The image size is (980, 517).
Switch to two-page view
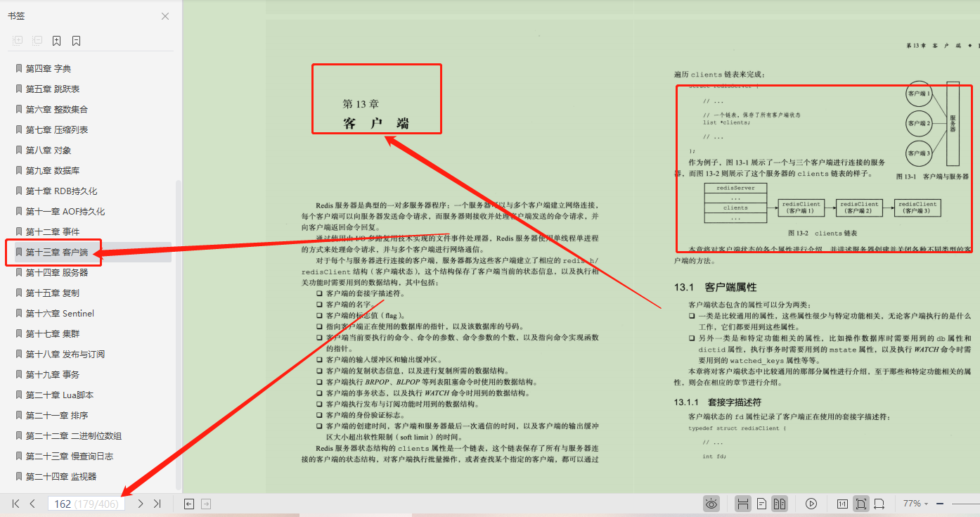click(x=779, y=504)
